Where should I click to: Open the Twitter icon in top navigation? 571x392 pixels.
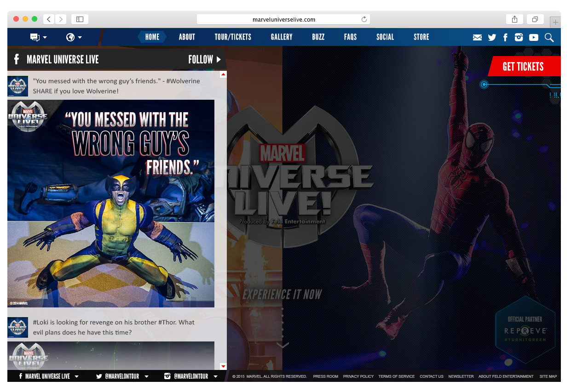click(492, 38)
